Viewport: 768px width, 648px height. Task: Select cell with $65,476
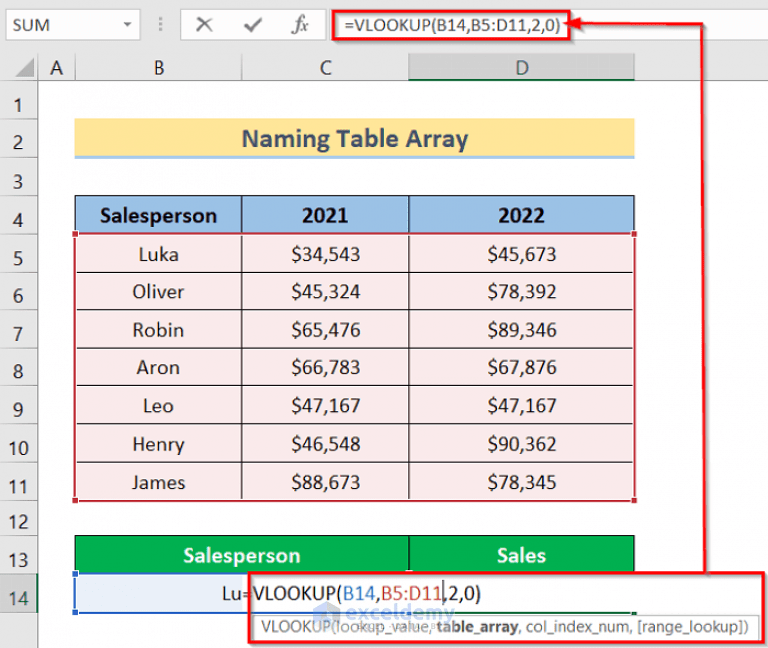pos(325,330)
